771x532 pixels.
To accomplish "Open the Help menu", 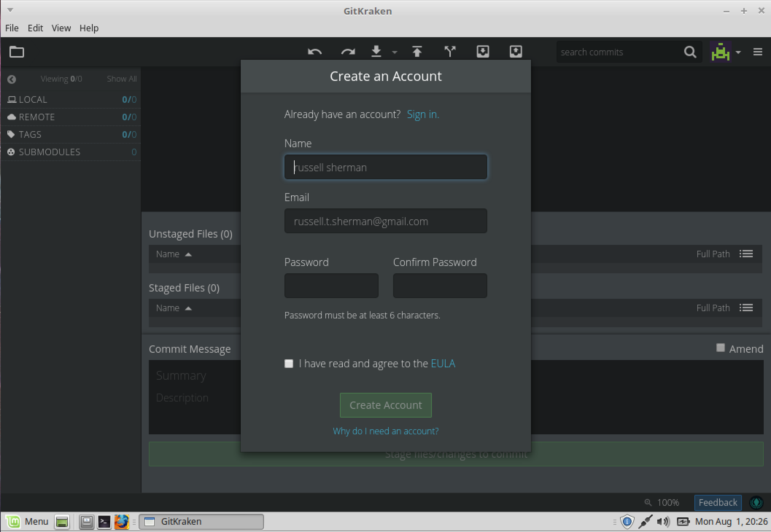I will point(89,28).
